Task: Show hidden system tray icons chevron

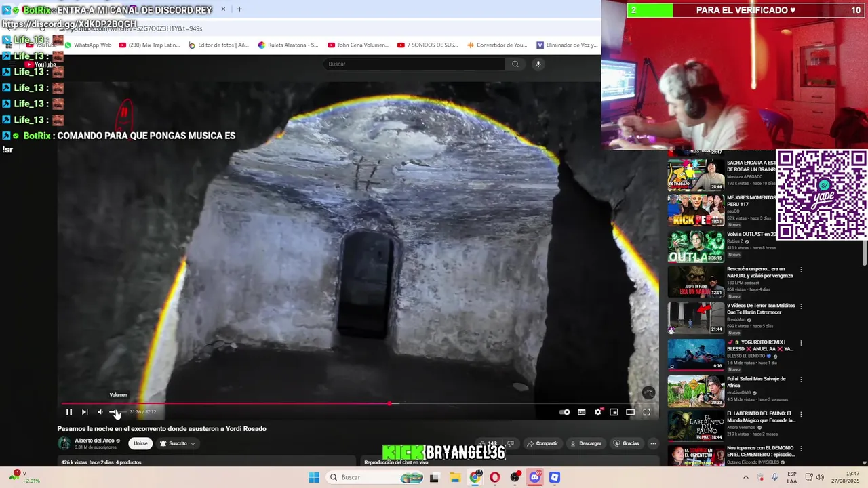Action: (x=746, y=477)
